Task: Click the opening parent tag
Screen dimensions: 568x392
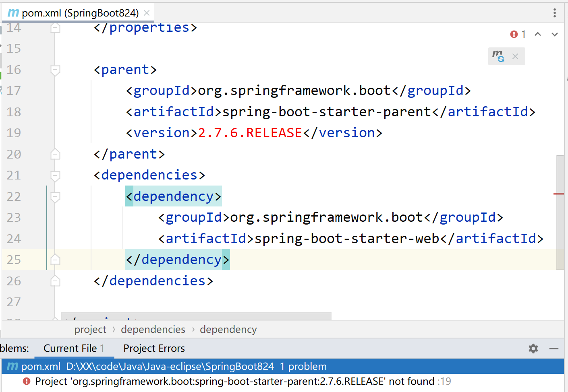Action: 125,70
